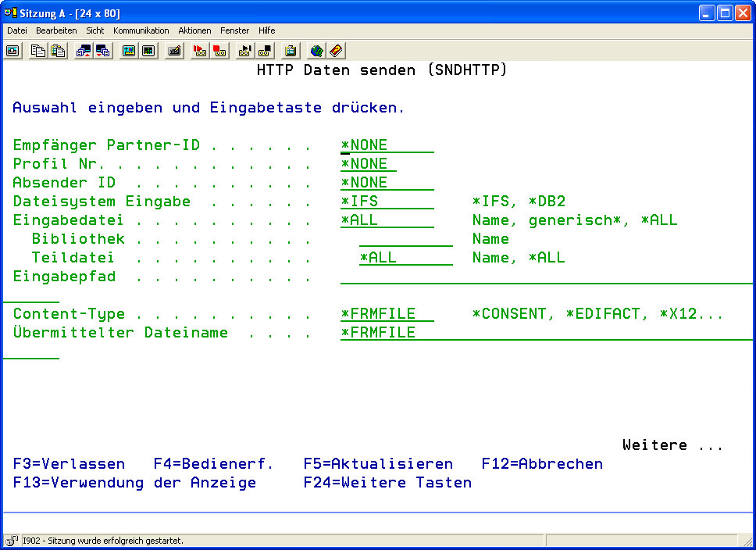This screenshot has height=550, width=756.
Task: Click the Empfänger Partner-ID input field
Action: pos(387,145)
